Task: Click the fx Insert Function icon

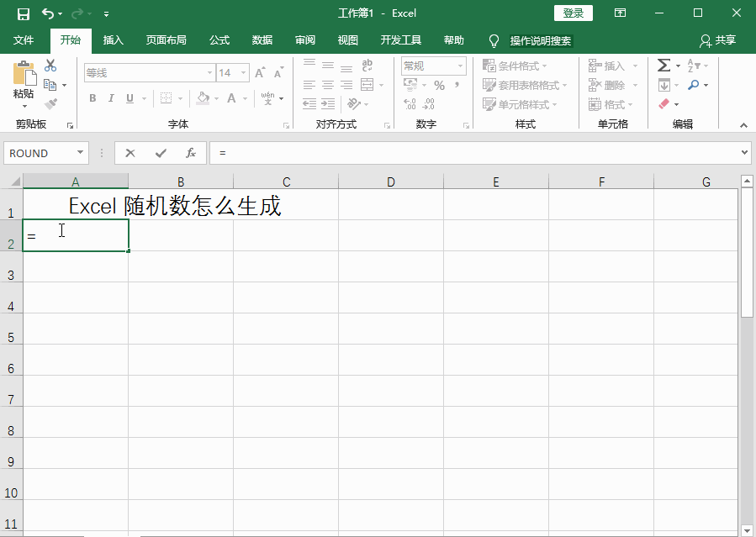Action: point(191,153)
